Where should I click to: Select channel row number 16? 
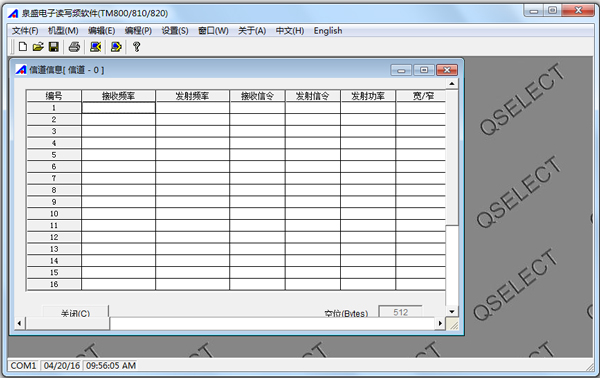(54, 284)
